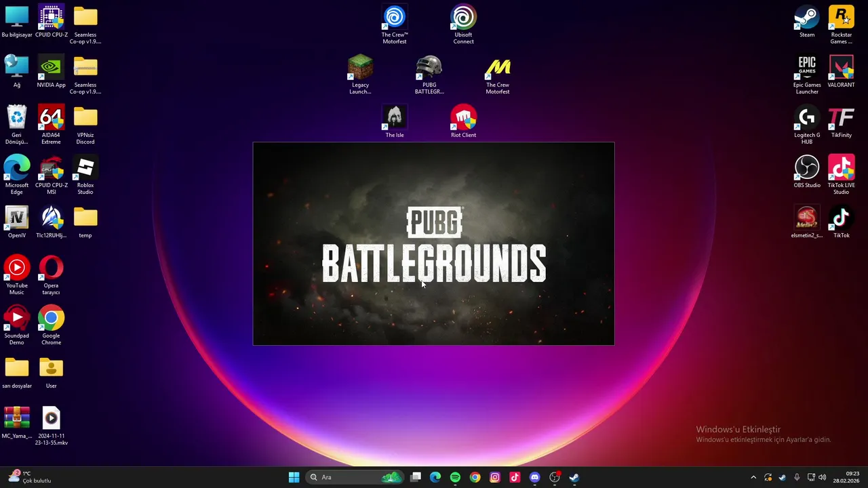Image resolution: width=868 pixels, height=488 pixels.
Task: Open VPNsiz Discord folder
Action: coord(85,125)
